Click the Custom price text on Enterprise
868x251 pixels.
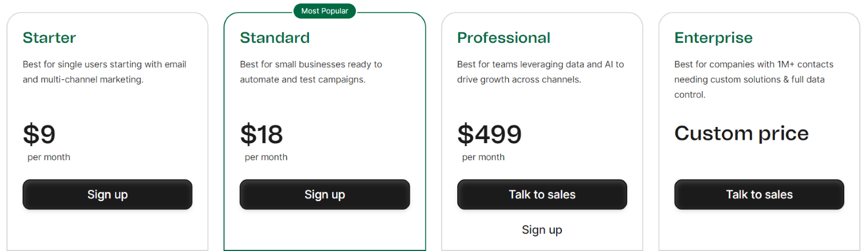click(x=741, y=134)
